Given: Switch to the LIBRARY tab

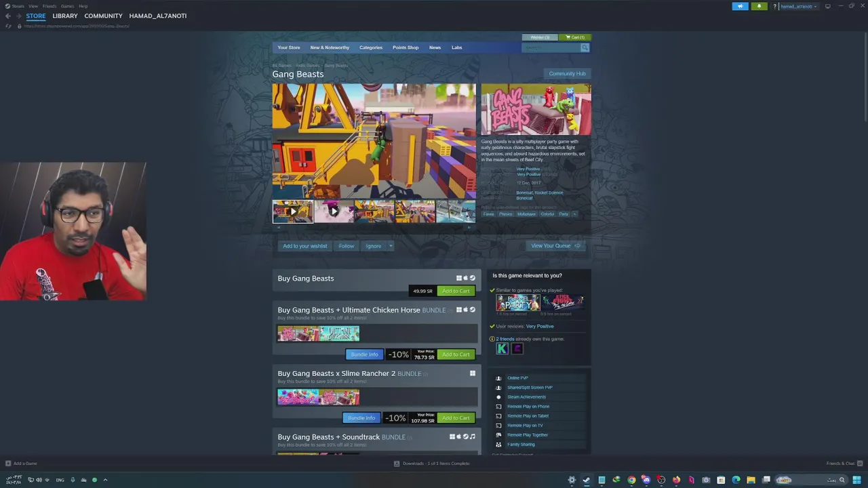Looking at the screenshot, I should pyautogui.click(x=65, y=16).
